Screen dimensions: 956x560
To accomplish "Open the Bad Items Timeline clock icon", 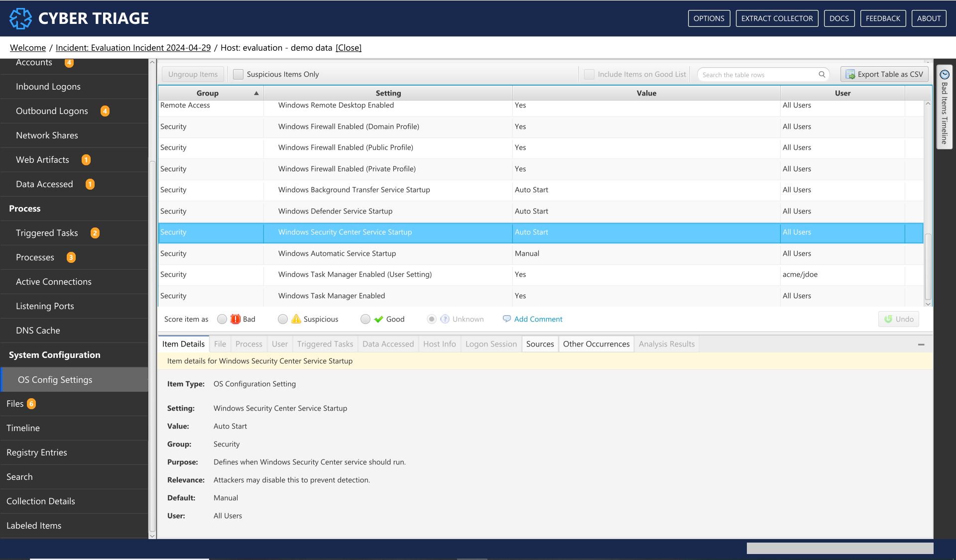I will pos(944,75).
